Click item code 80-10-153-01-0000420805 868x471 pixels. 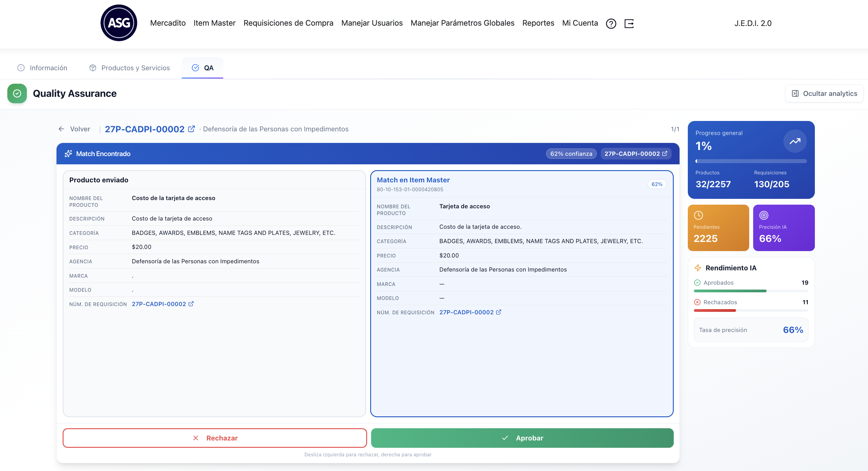(x=410, y=189)
